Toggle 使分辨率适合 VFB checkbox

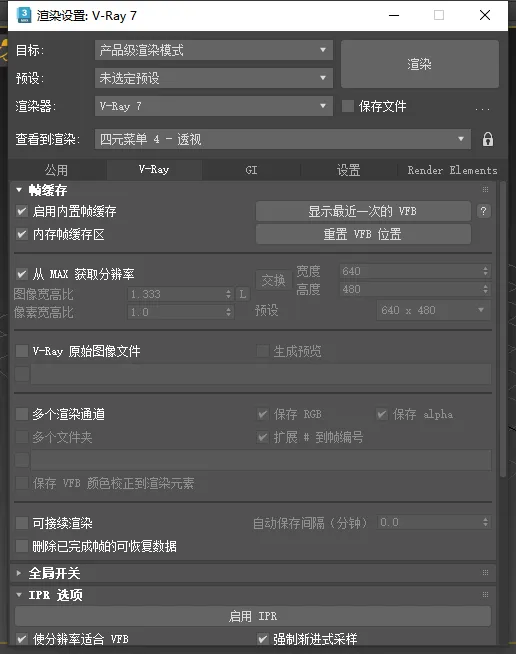[x=22, y=639]
